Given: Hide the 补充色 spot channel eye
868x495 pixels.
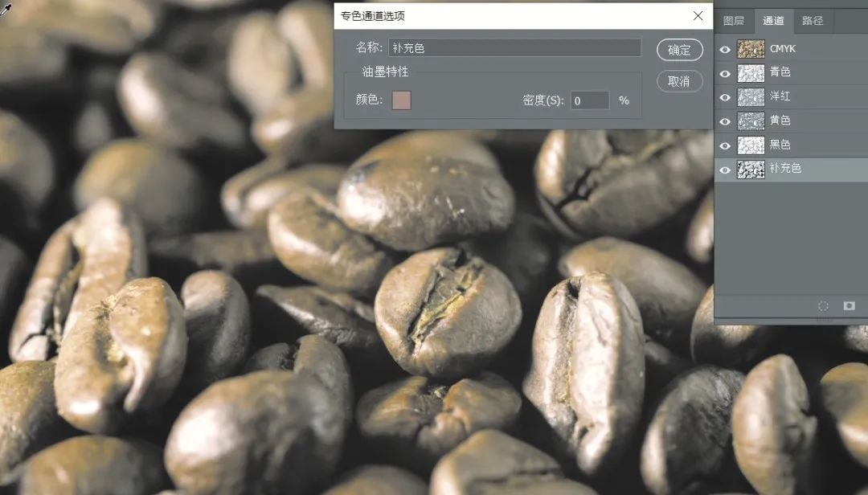Looking at the screenshot, I should (725, 170).
